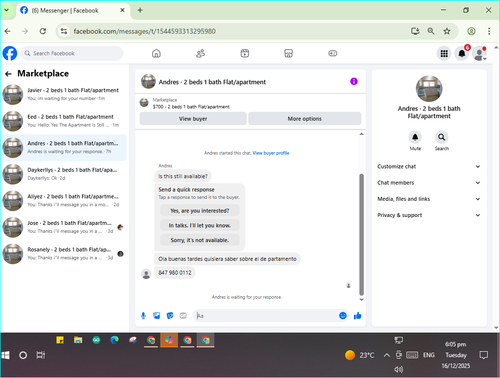The width and height of the screenshot is (500, 378).
Task: Open the Daykerllys conversation
Action: (x=64, y=174)
